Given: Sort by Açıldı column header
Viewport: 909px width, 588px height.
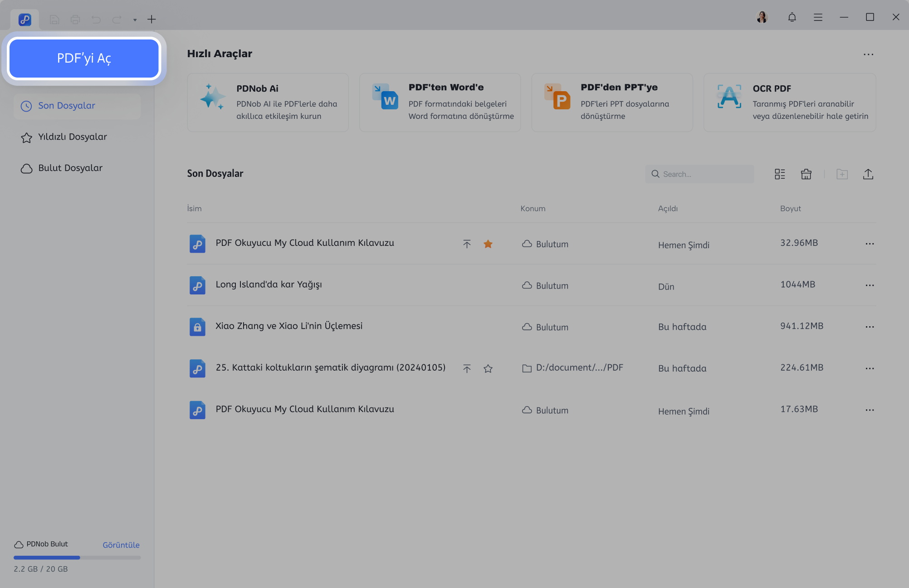Looking at the screenshot, I should [668, 209].
